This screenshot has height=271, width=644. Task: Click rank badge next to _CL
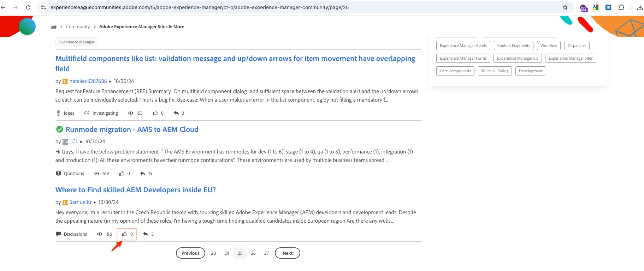65,142
